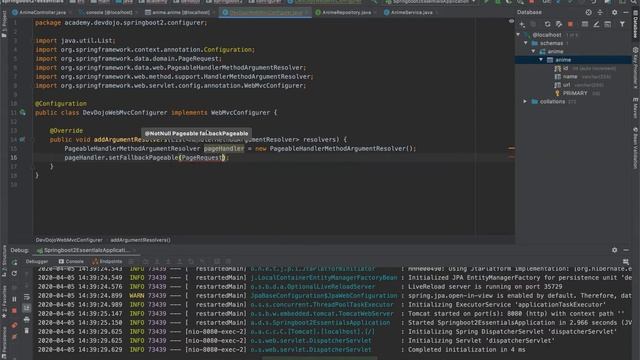This screenshot has height=360, width=640.
Task: Hide the Database panel with minimize icon
Action: click(626, 12)
